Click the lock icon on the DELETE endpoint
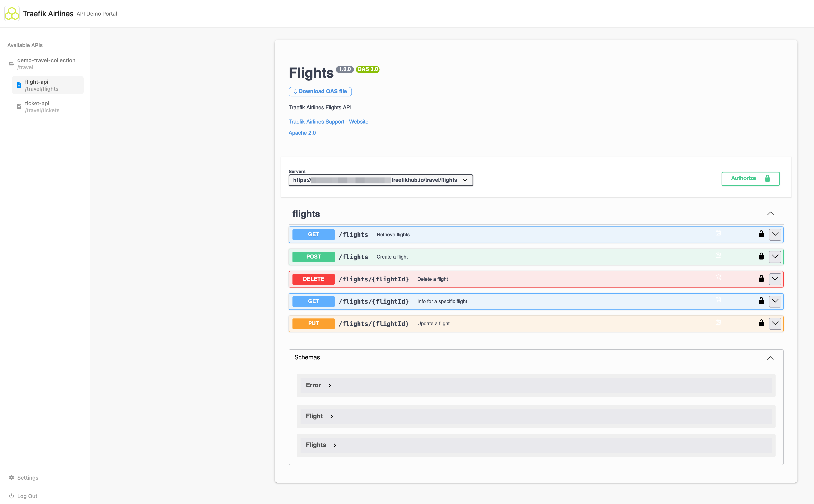The image size is (814, 504). 761,278
